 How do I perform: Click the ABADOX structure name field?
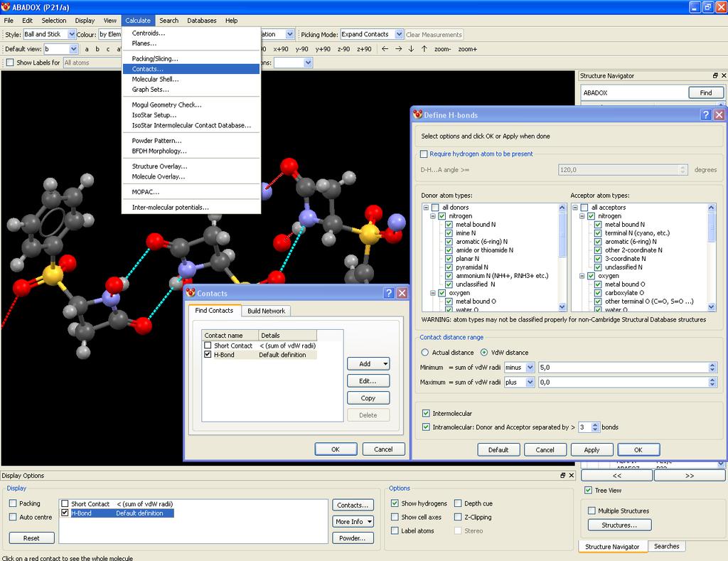point(633,92)
